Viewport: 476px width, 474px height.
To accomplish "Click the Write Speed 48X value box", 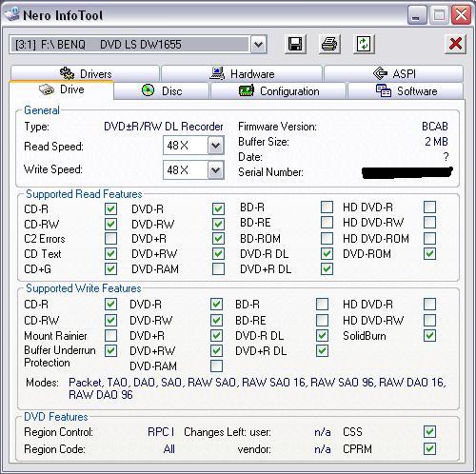I will pos(186,170).
